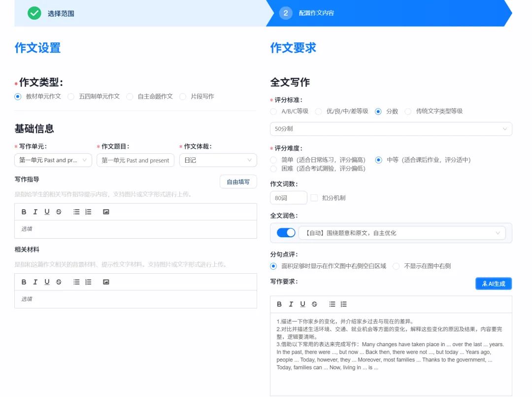The image size is (532, 397).
Task: Insert numbered list in 写作要求 editor
Action: [344, 304]
